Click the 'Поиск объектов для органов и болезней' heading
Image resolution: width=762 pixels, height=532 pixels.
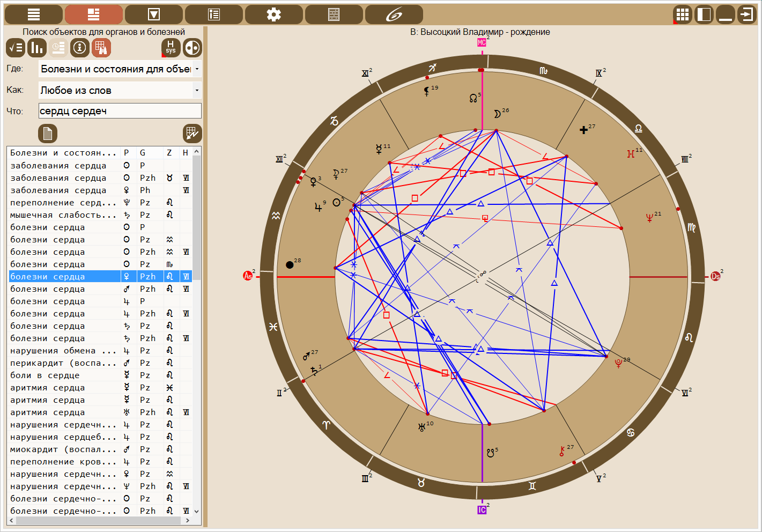(103, 32)
